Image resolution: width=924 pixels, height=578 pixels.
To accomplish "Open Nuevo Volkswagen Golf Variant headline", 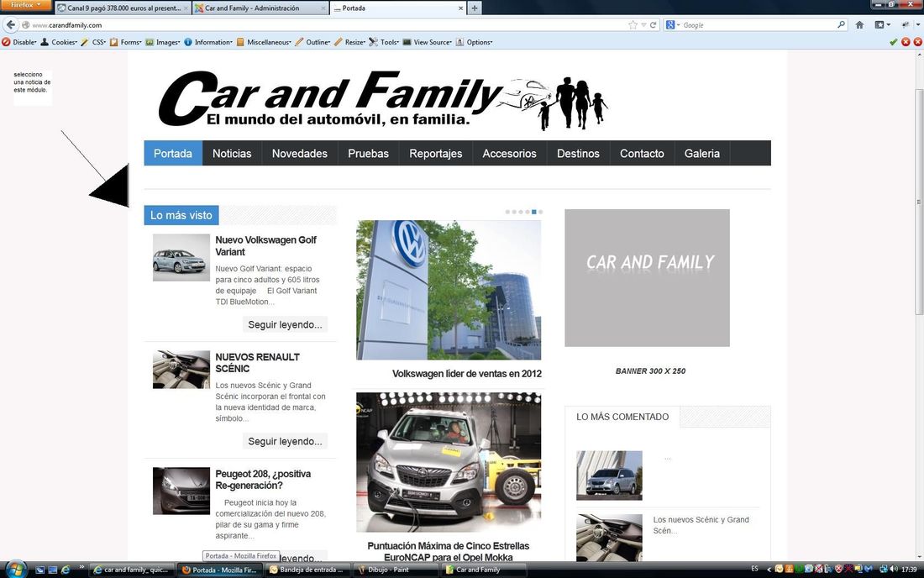I will 265,245.
